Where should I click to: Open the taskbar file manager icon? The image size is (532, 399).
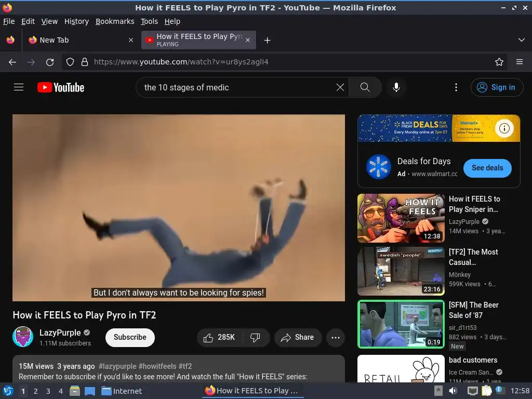pos(75,391)
